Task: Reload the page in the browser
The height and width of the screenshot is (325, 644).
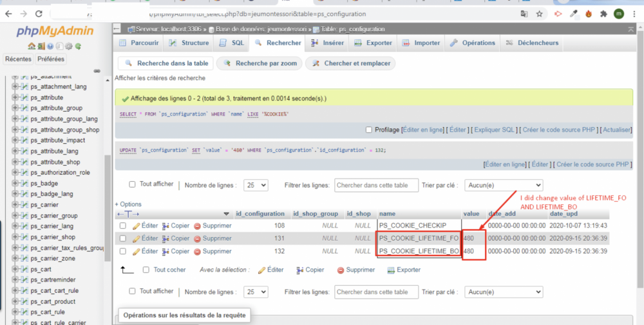Action: (x=39, y=14)
